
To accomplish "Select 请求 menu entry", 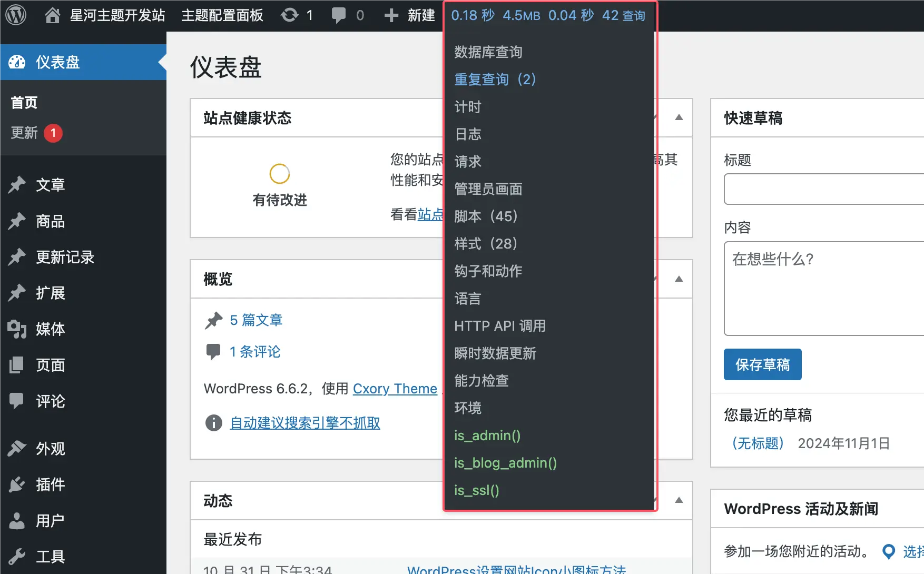I will 468,161.
